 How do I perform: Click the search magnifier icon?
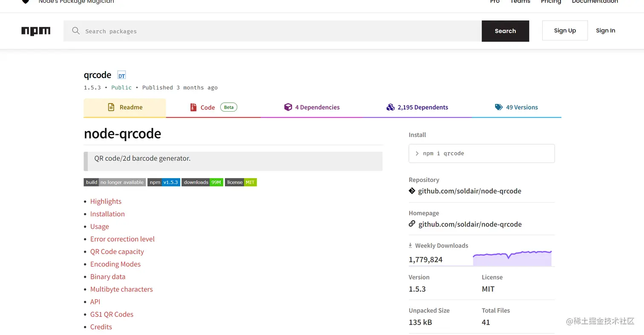[76, 31]
